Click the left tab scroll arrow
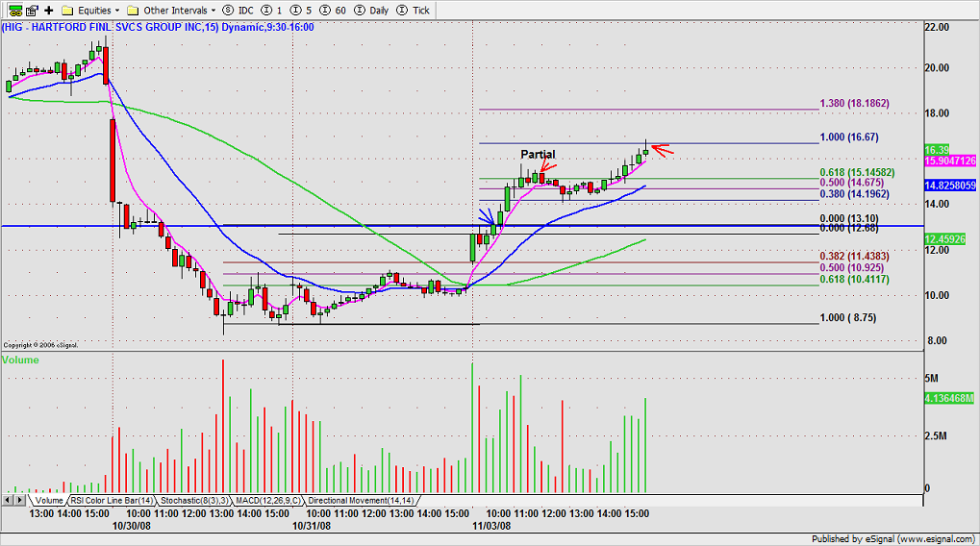 point(8,501)
